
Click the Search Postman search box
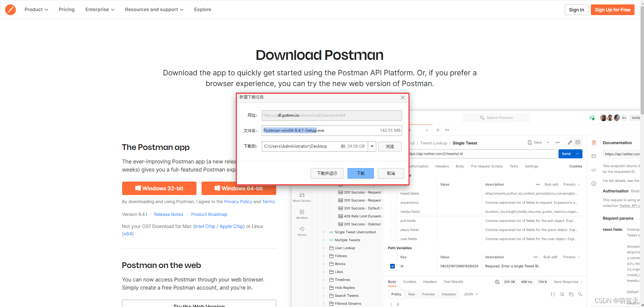point(496,118)
